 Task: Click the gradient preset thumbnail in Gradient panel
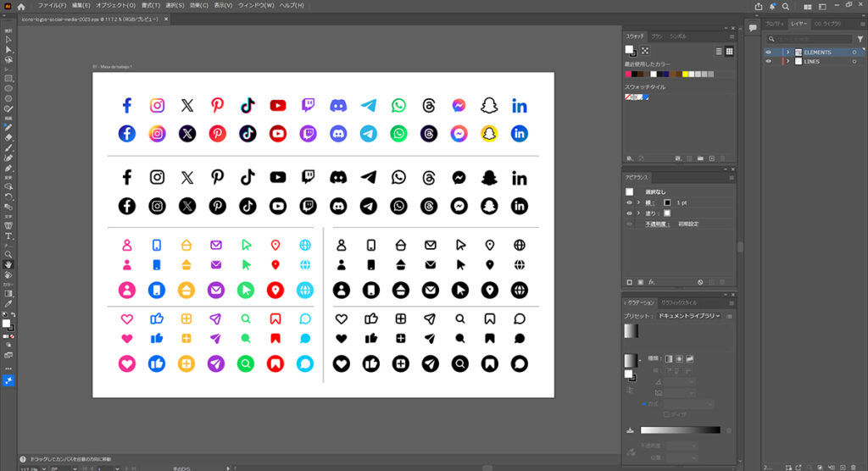[631, 331]
